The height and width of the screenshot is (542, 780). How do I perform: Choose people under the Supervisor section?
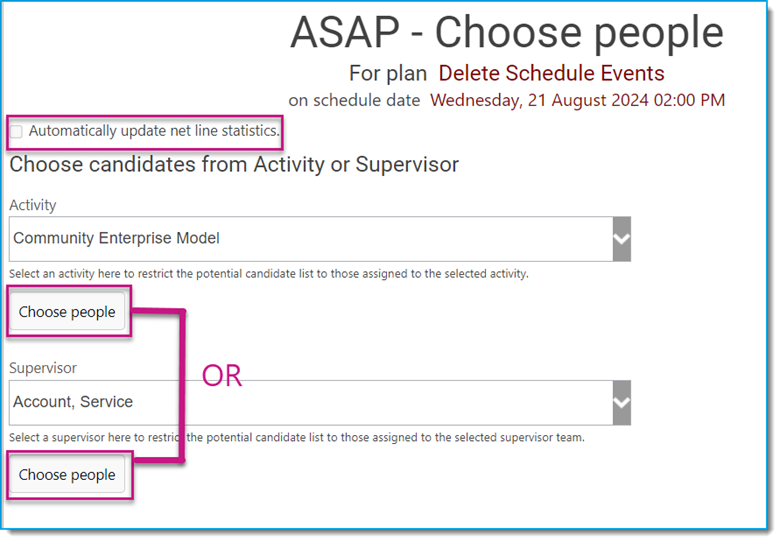pyautogui.click(x=67, y=475)
